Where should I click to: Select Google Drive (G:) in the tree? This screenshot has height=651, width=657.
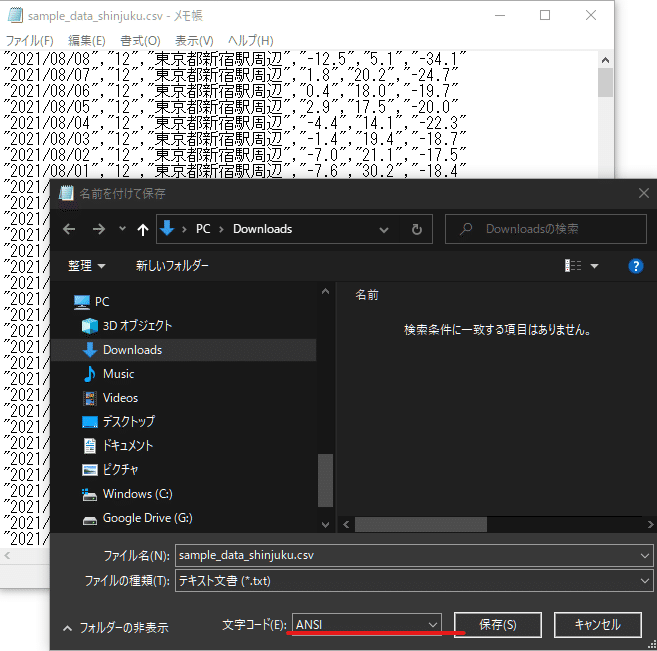tap(137, 518)
